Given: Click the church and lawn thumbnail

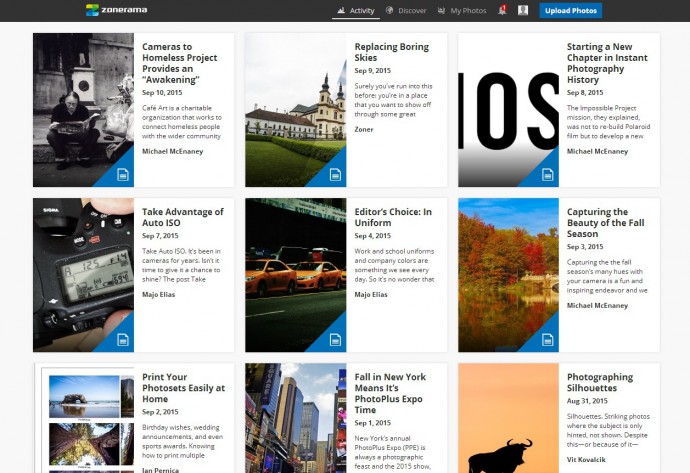Looking at the screenshot, I should 296,110.
